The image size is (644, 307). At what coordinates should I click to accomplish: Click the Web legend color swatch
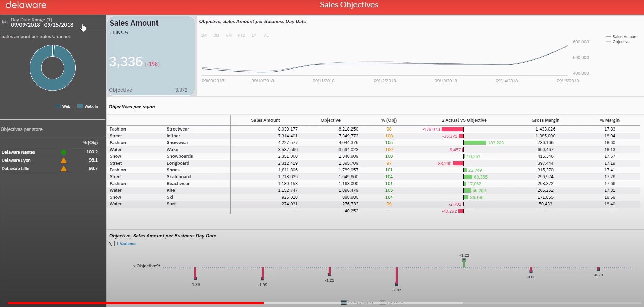(x=58, y=106)
